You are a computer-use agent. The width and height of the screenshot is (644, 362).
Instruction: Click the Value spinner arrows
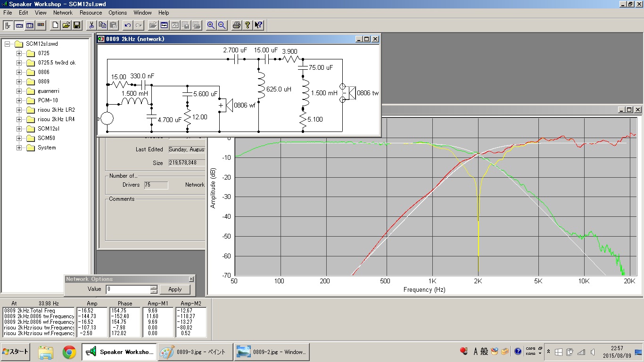click(x=154, y=289)
